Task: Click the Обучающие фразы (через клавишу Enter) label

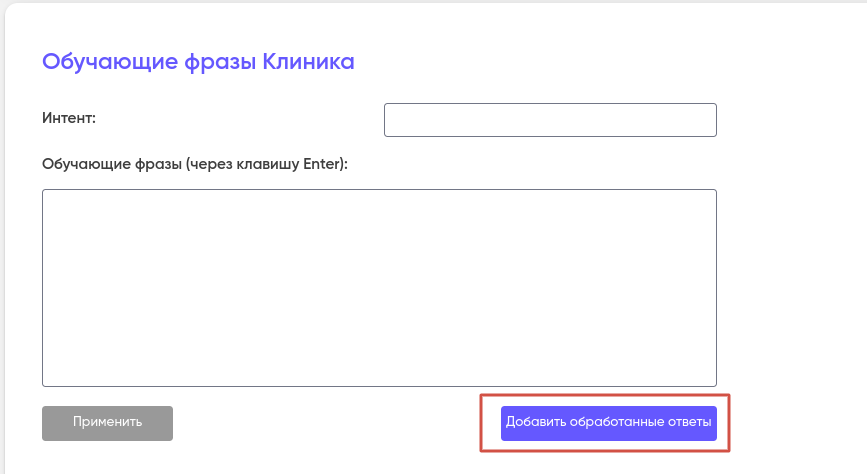Action: click(x=195, y=164)
